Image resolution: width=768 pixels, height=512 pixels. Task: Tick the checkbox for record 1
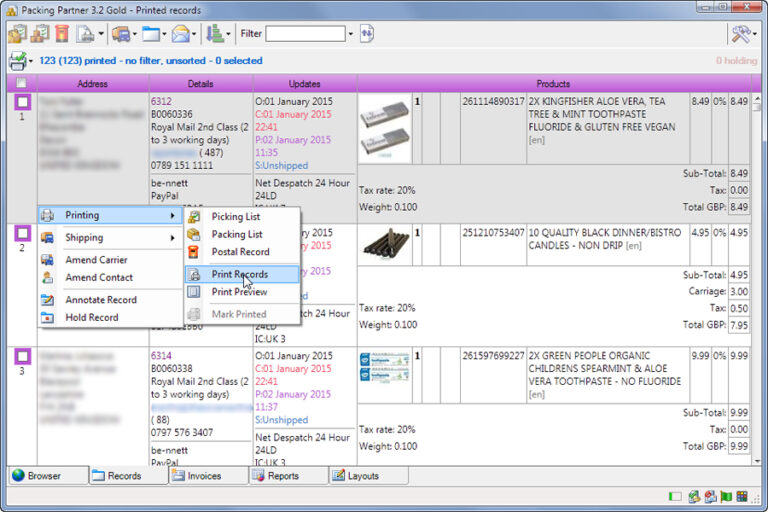tap(21, 102)
